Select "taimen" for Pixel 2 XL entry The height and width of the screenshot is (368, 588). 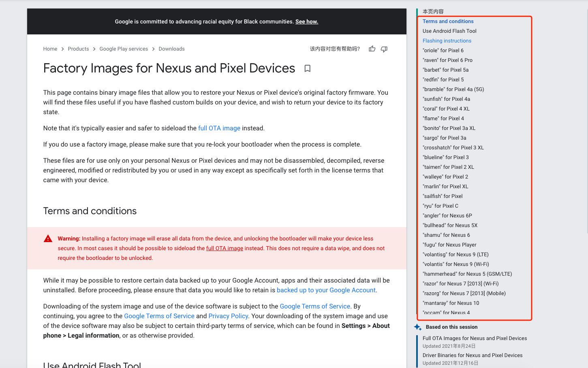448,167
